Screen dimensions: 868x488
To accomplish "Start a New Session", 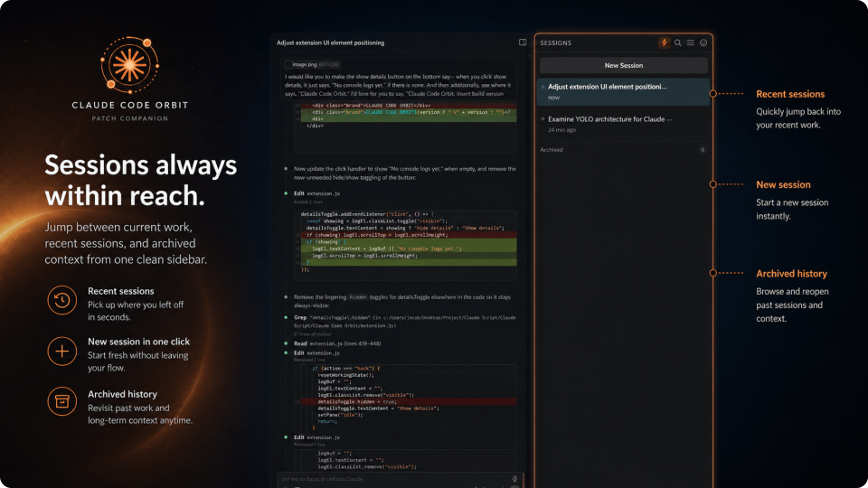I will [x=623, y=65].
